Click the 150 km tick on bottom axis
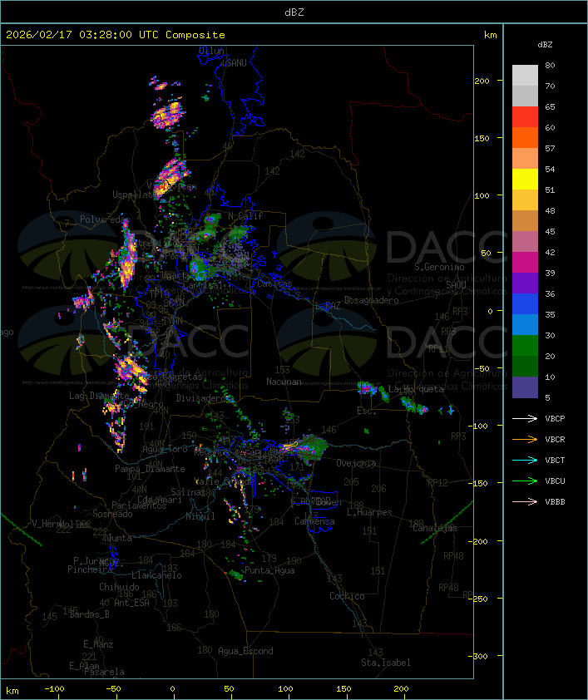The image size is (588, 700). click(x=343, y=689)
